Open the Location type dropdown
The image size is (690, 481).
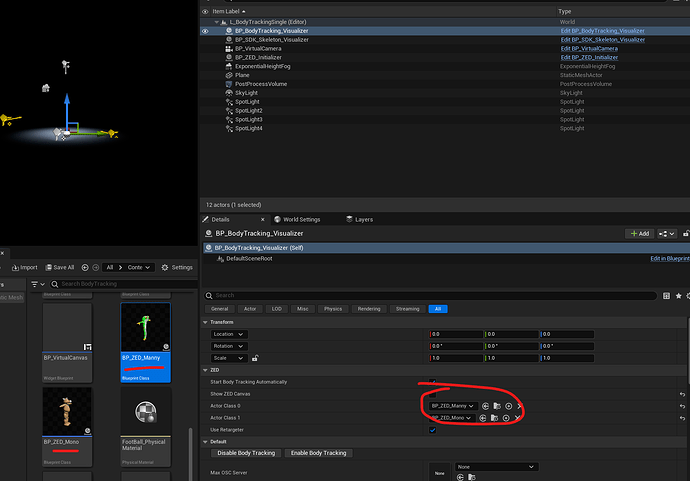[x=228, y=334]
